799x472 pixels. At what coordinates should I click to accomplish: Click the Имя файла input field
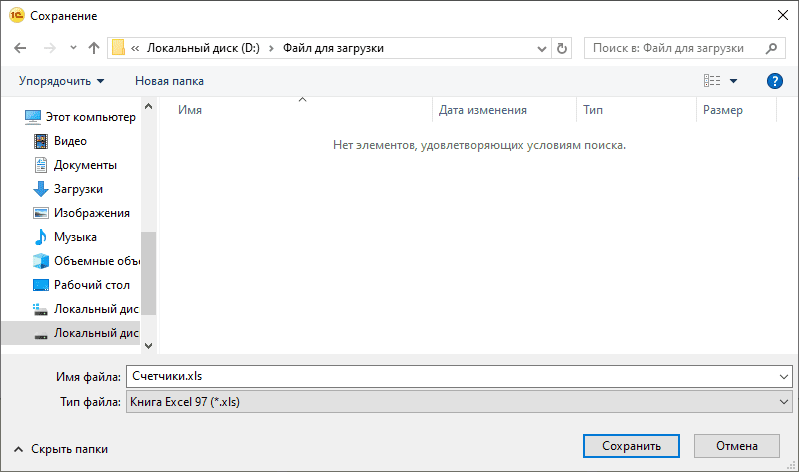point(450,376)
